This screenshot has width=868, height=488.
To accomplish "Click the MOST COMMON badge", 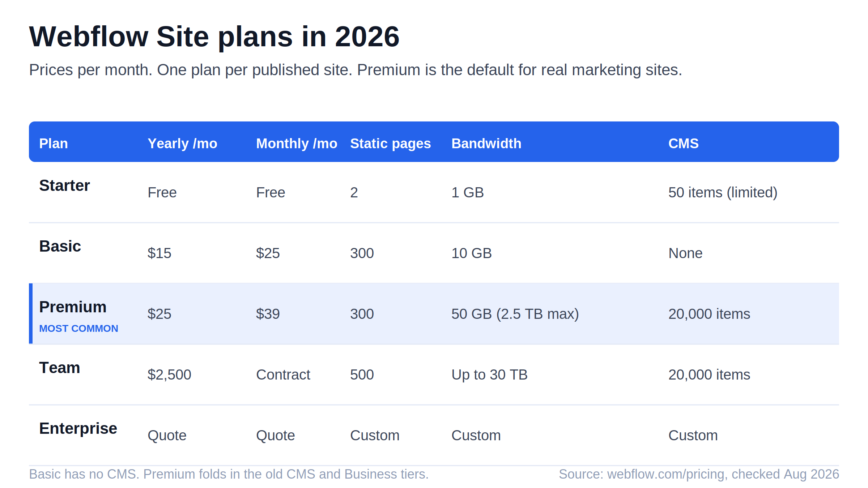I will pyautogui.click(x=78, y=328).
